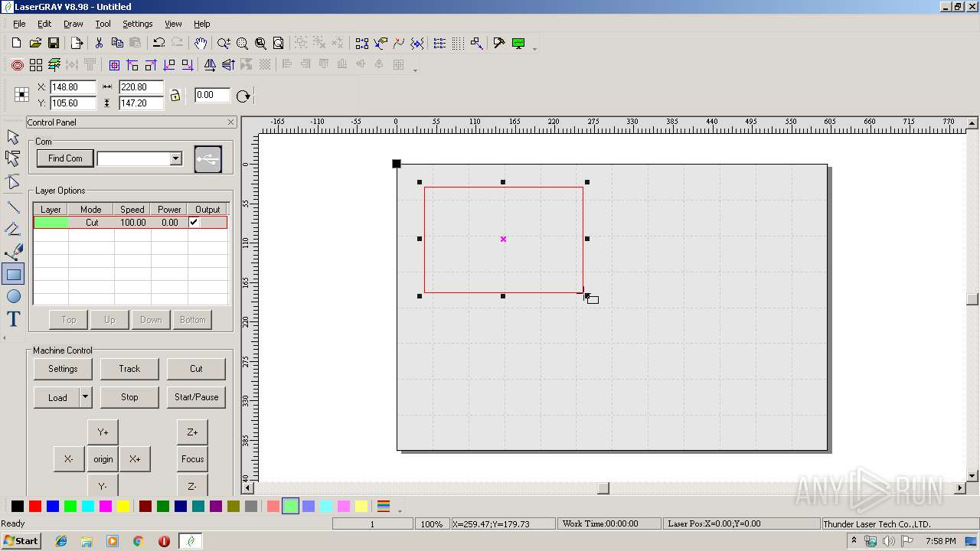
Task: Pick the red color swatch
Action: [35, 506]
